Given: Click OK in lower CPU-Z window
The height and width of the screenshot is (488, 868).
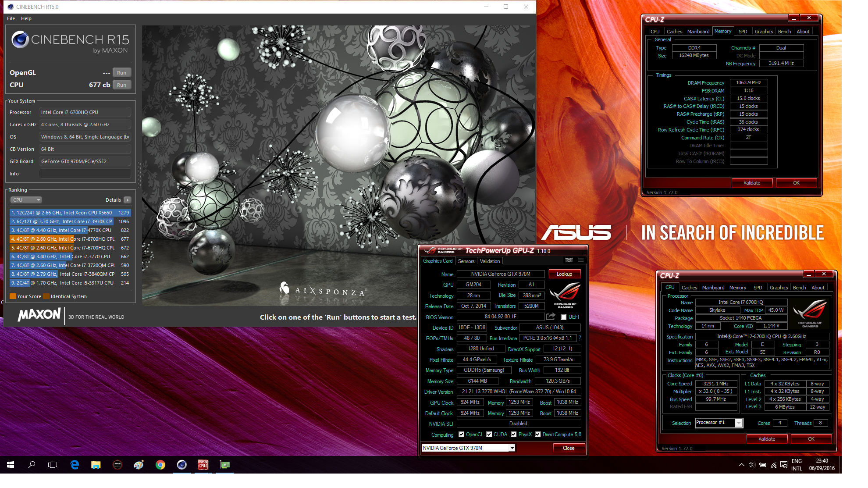Looking at the screenshot, I should pos(811,439).
